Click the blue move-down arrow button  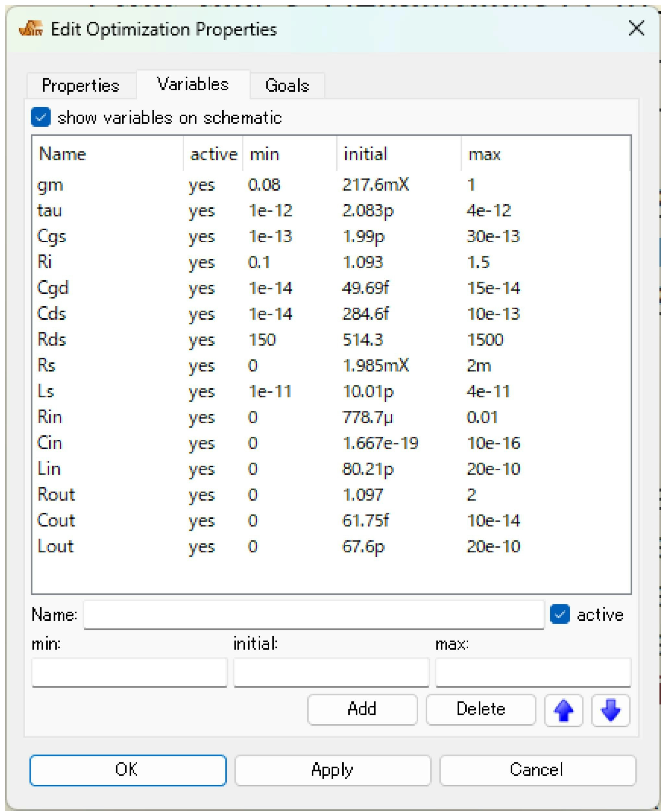pos(610,710)
